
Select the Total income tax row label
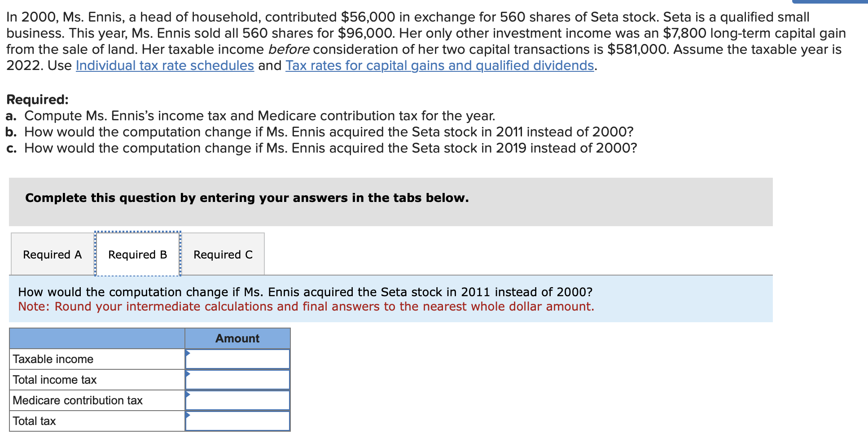click(55, 380)
